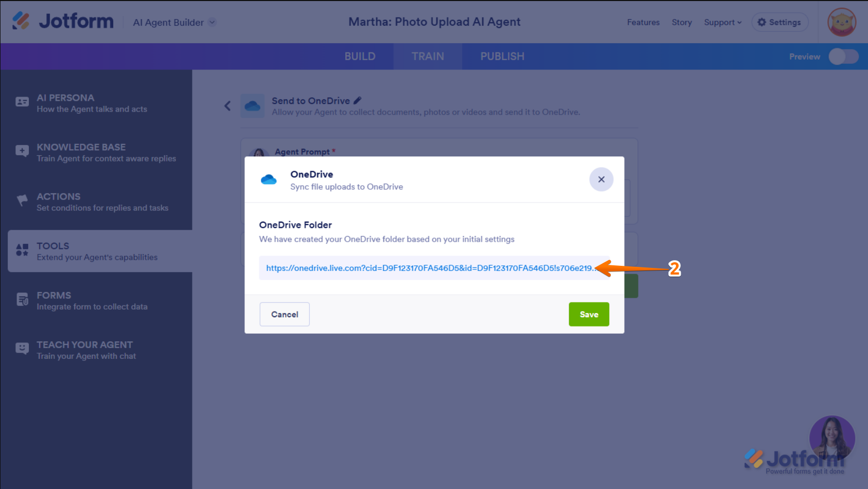This screenshot has width=868, height=489.
Task: Click the OneDrive Folder heading
Action: click(295, 225)
